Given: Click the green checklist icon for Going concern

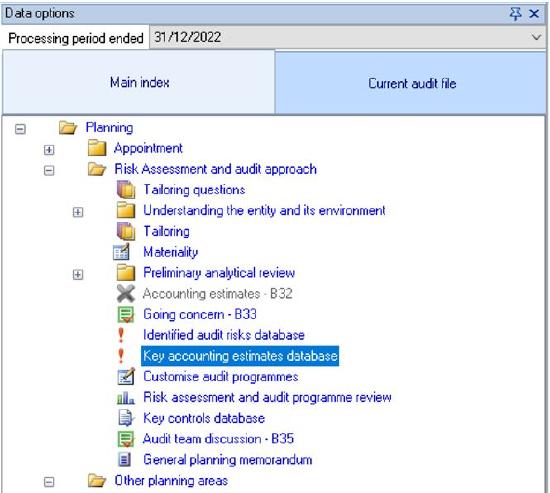Looking at the screenshot, I should tap(126, 314).
